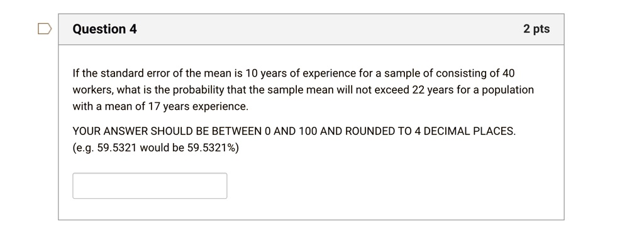Screen dimensions: 644x231
Task: Click the "2 pts" points label
Action: 536,29
